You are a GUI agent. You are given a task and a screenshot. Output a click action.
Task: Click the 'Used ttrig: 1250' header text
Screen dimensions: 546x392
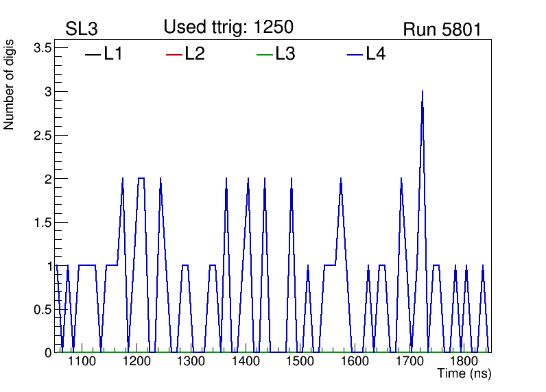(228, 27)
